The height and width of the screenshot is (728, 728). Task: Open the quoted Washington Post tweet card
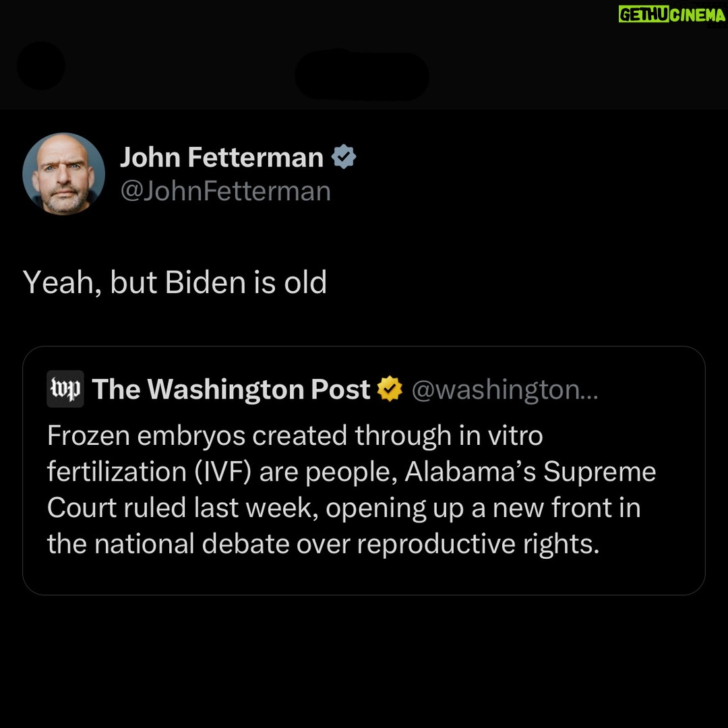pos(364,471)
